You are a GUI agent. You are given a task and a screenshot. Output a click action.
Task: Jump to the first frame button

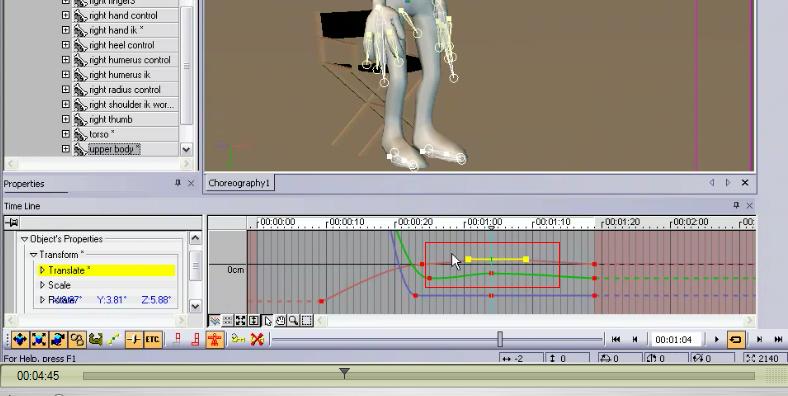[616, 340]
